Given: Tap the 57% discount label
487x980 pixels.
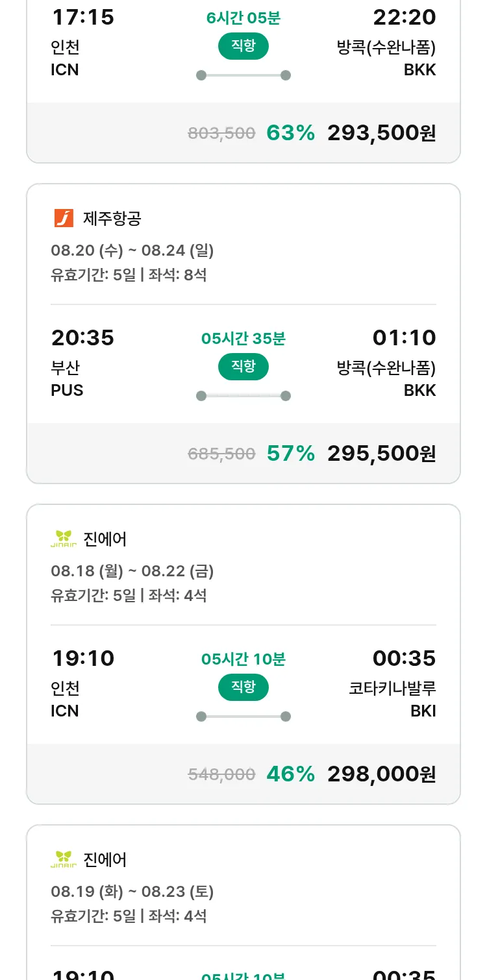Looking at the screenshot, I should pos(290,454).
